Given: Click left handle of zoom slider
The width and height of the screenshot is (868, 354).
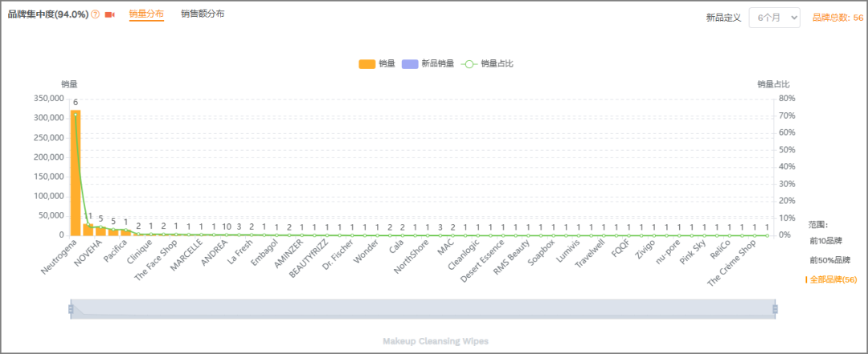Looking at the screenshot, I should pyautogui.click(x=71, y=309).
